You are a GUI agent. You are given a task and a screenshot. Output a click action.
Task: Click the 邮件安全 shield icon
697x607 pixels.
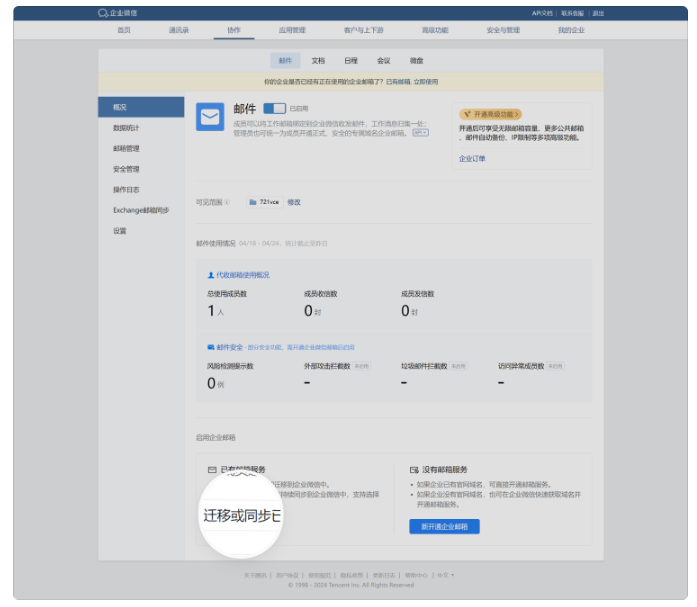(x=210, y=347)
